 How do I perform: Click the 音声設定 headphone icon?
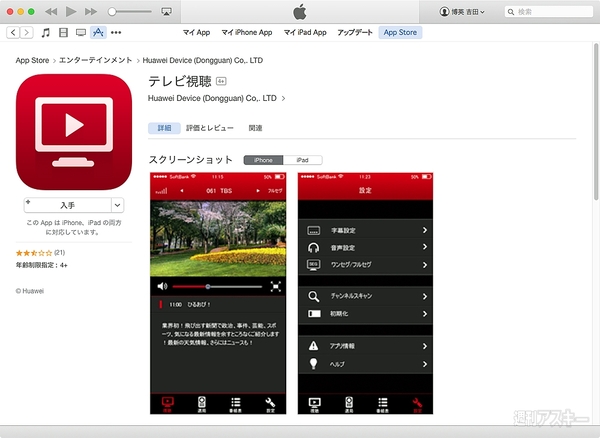click(313, 248)
